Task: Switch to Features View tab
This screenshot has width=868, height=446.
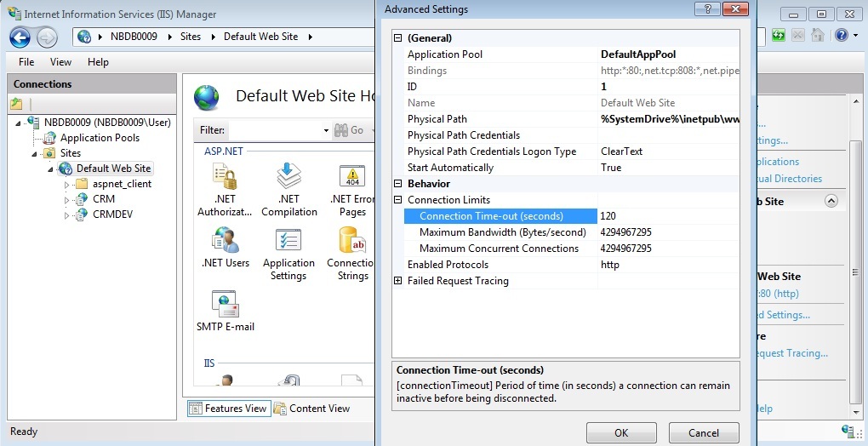Action: click(229, 409)
